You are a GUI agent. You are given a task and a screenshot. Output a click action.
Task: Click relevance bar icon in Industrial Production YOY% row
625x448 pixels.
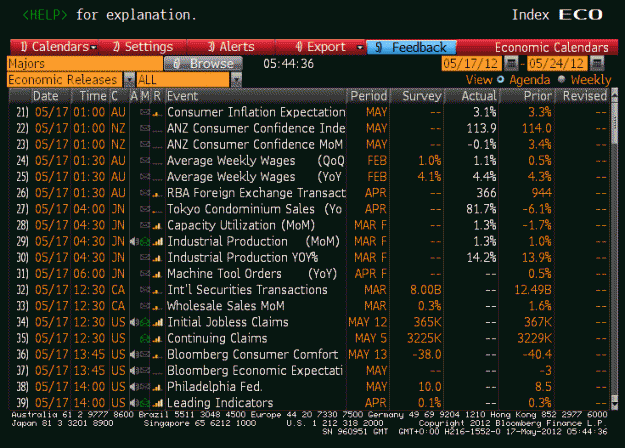[157, 258]
